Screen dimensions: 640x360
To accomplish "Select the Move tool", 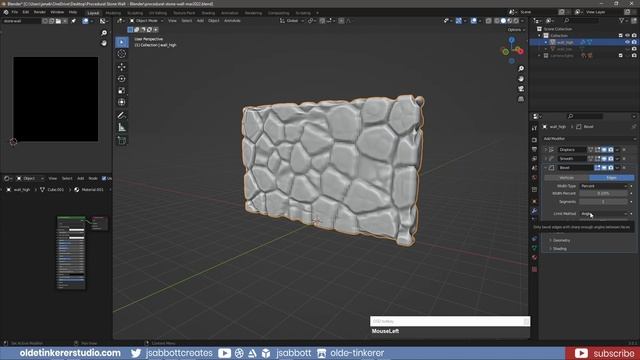I will [x=122, y=67].
